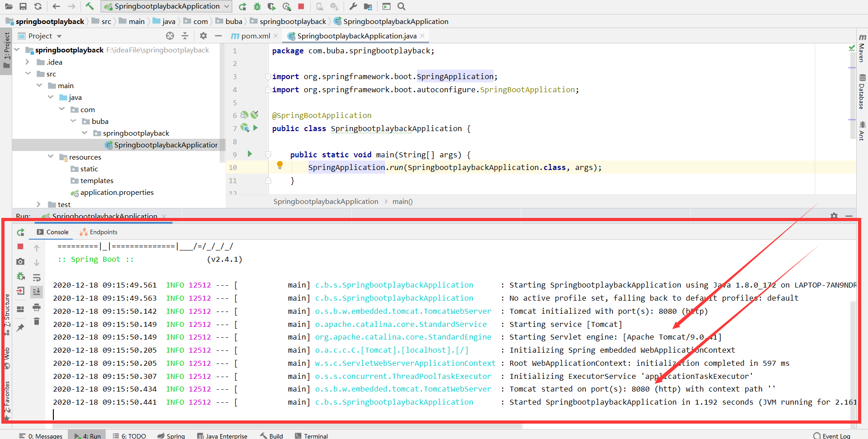Viewport: 868px width, 439px height.
Task: Click the Synchronize refresh icon in toolbar
Action: [38, 6]
